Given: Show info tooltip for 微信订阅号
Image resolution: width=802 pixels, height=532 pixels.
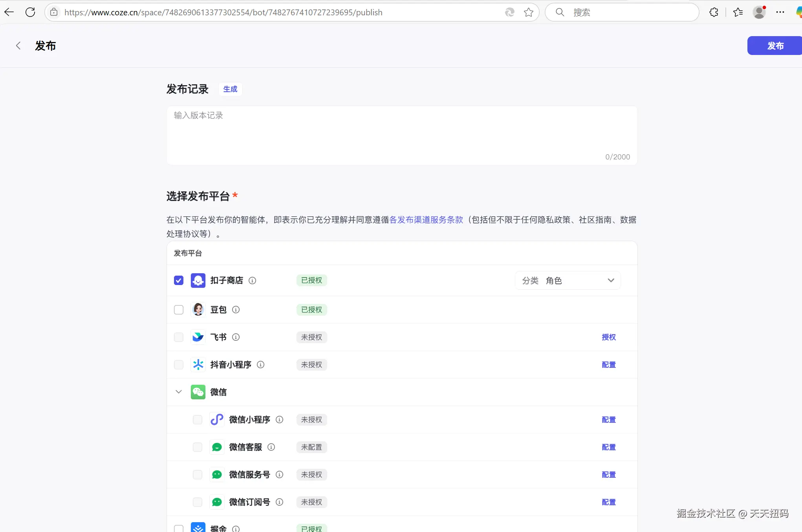Looking at the screenshot, I should point(279,502).
